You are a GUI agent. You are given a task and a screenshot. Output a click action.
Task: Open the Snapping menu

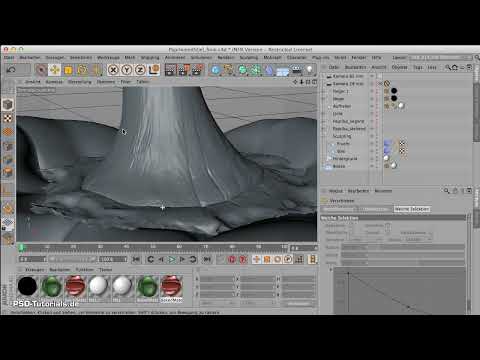click(150, 58)
